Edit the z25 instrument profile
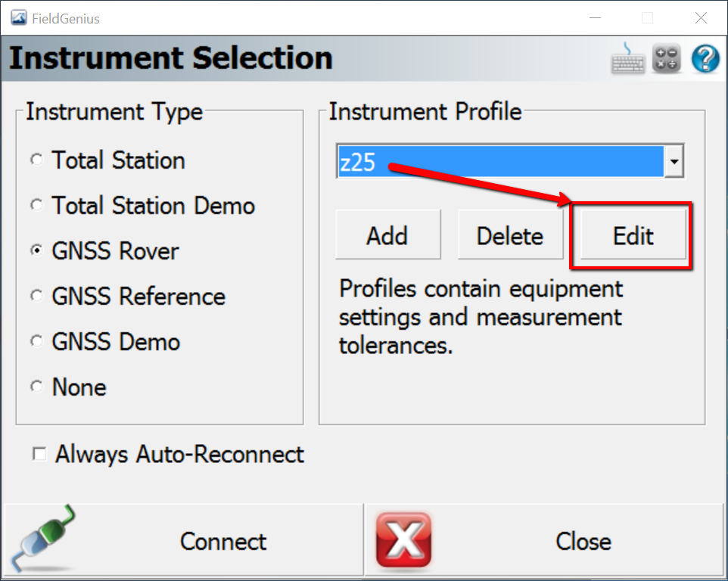The width and height of the screenshot is (728, 581). (633, 236)
